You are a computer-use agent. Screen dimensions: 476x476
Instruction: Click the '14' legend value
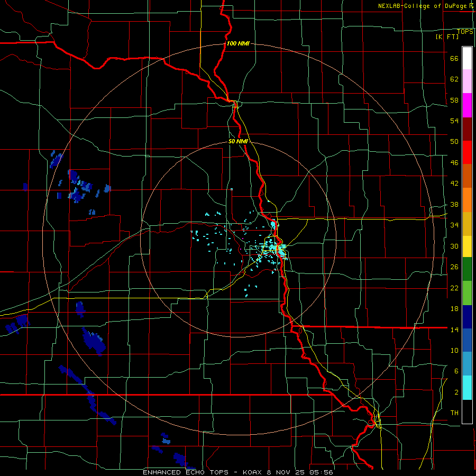tap(454, 329)
